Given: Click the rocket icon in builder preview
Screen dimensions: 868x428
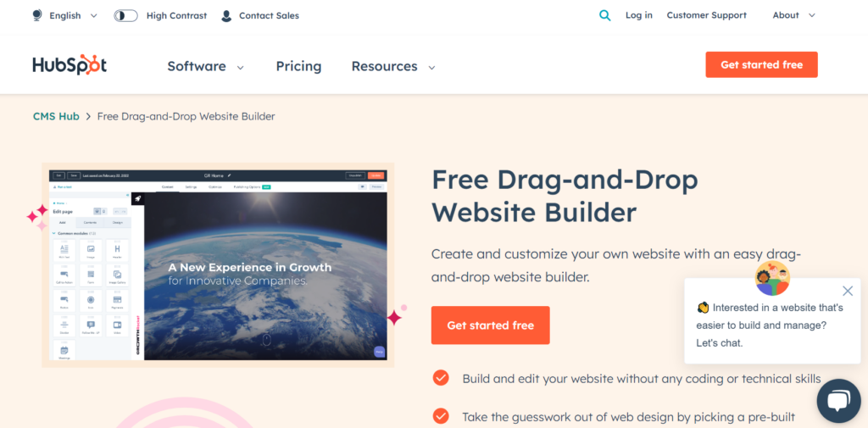Looking at the screenshot, I should click(138, 199).
